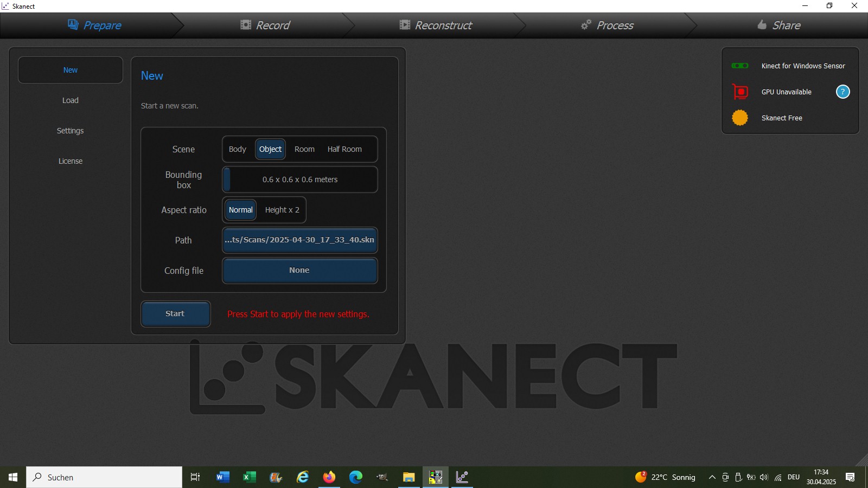Click the Record film icon
The height and width of the screenshot is (488, 868).
coord(246,25)
